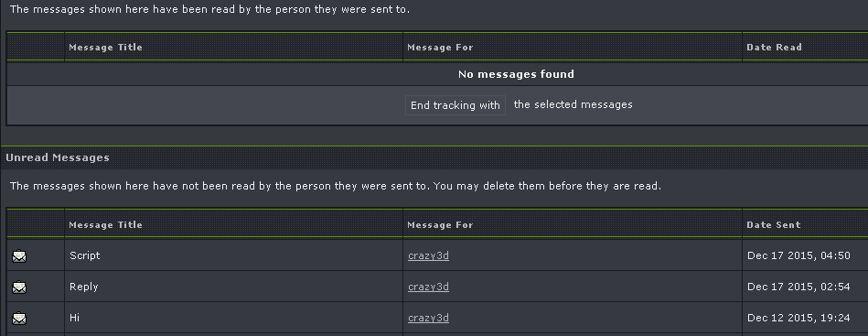Click the envelope icon beside the Reply message
The height and width of the screenshot is (336, 868).
(19, 287)
